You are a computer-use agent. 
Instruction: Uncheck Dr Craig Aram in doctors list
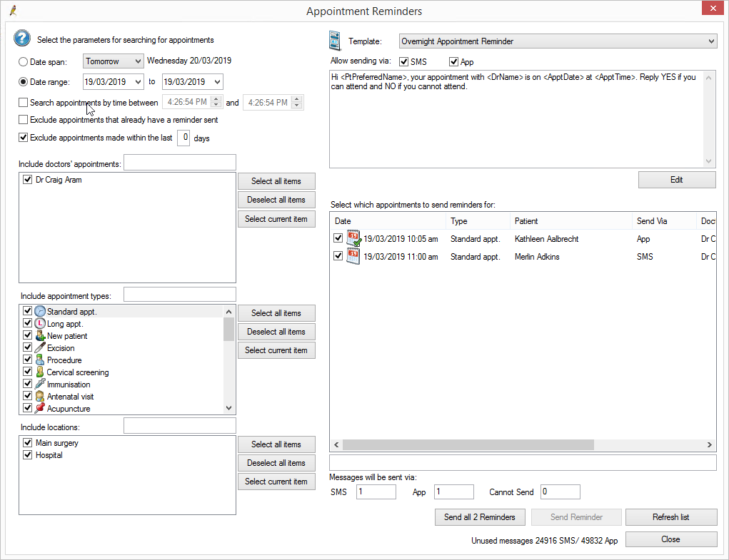[x=27, y=179]
